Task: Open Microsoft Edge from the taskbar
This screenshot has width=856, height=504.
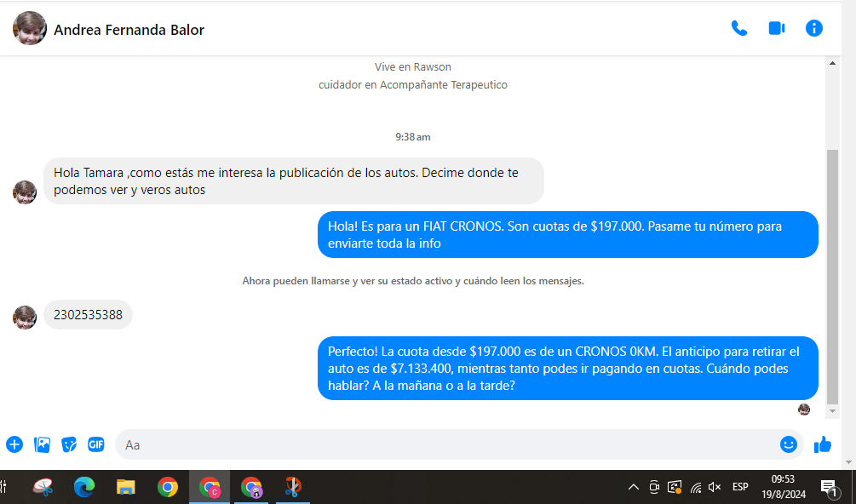Action: (84, 487)
